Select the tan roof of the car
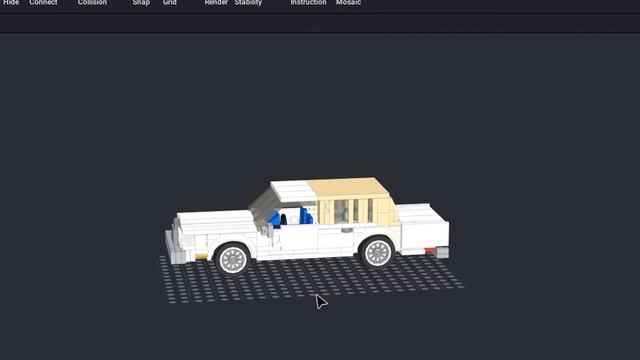The width and height of the screenshot is (640, 360). click(347, 187)
